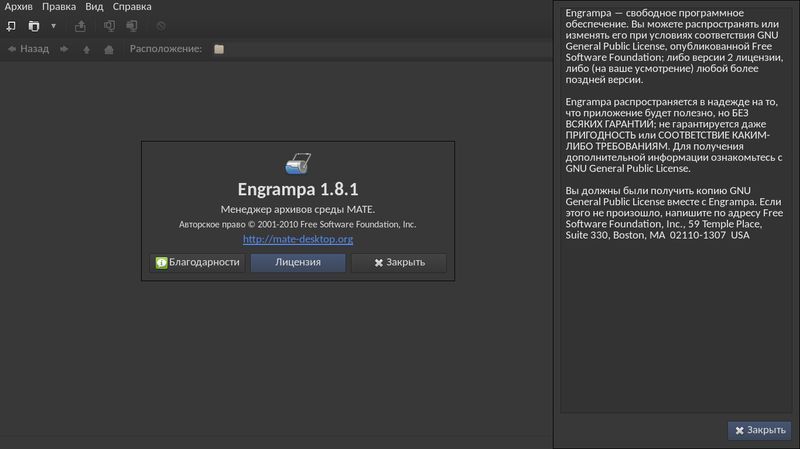Open the Правка menu
800x449 pixels.
coord(59,7)
